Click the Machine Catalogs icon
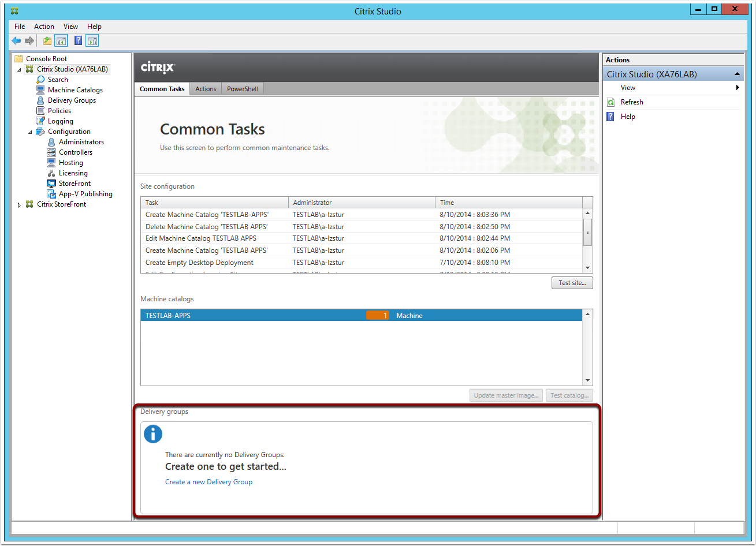This screenshot has height=546, width=756. pyautogui.click(x=40, y=90)
